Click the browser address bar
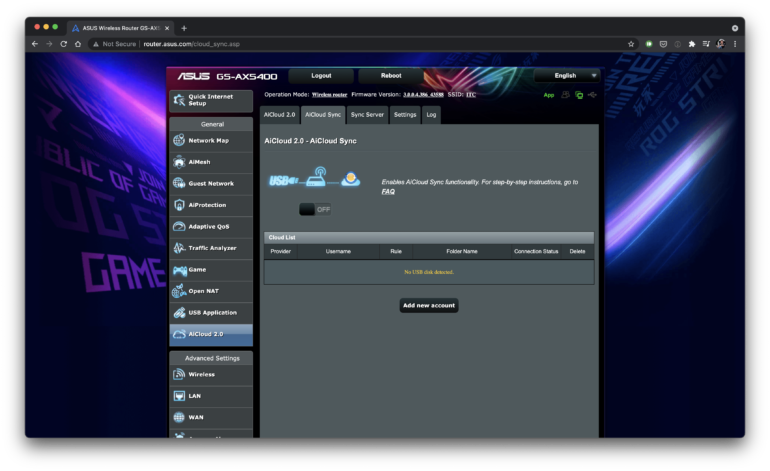 tap(363, 44)
